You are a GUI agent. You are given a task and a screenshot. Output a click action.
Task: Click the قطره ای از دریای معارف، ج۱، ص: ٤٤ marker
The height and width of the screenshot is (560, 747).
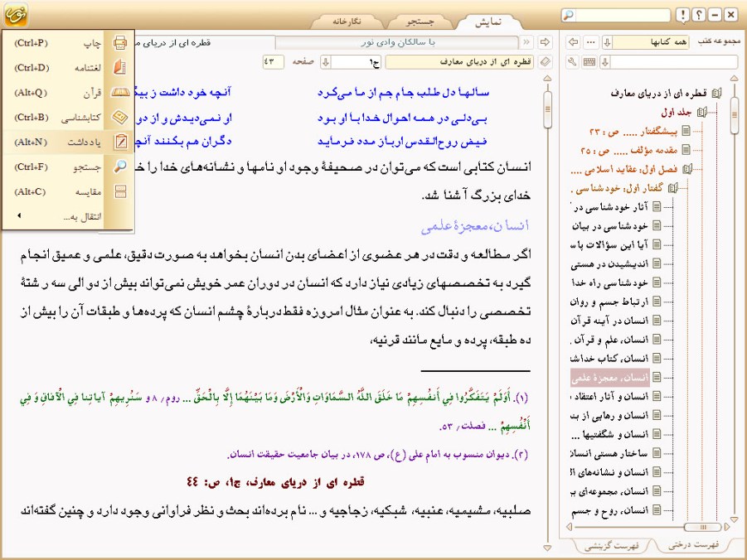tap(275, 482)
